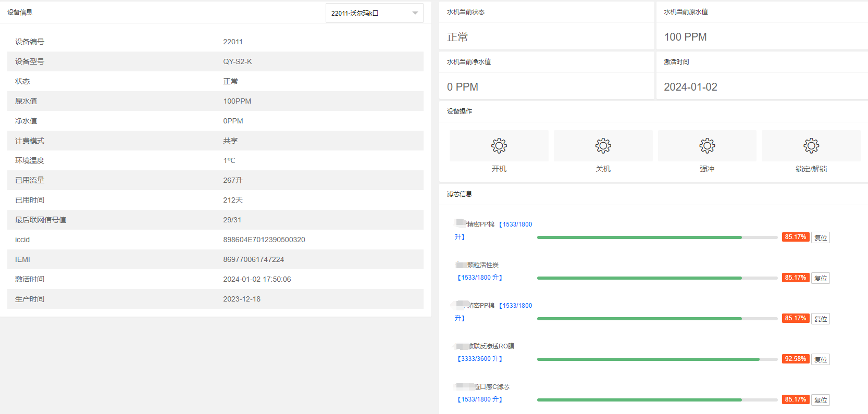Click the 92.58% percentage badge
The height and width of the screenshot is (414, 868).
pos(796,359)
